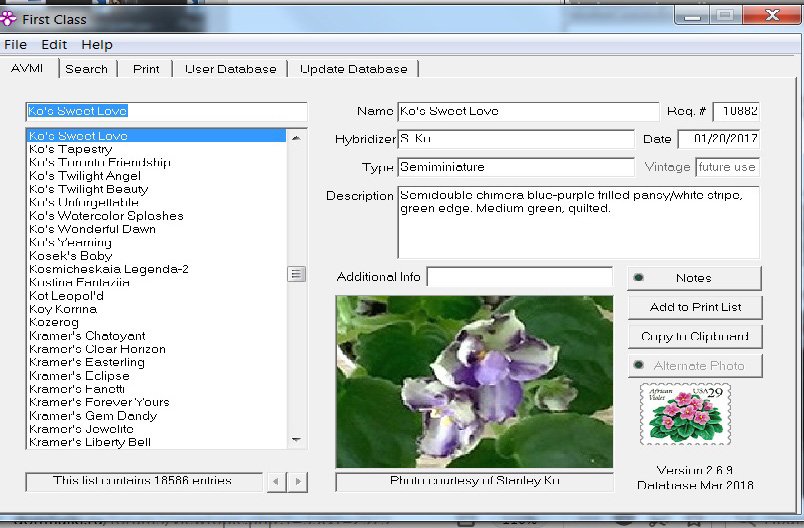Select Ko's Toronto Friendship in list
Viewport: 804px width, 528px height.
tap(156, 163)
